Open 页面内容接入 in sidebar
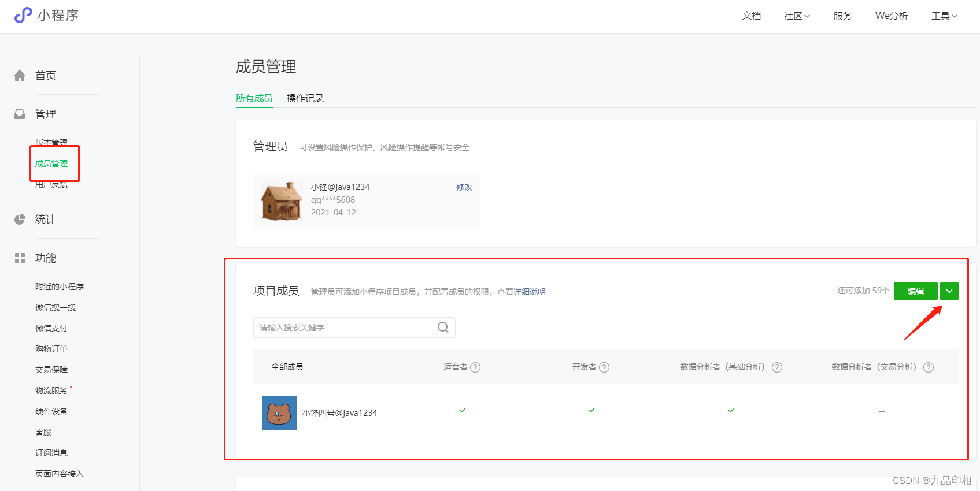The width and height of the screenshot is (980, 491). [60, 474]
